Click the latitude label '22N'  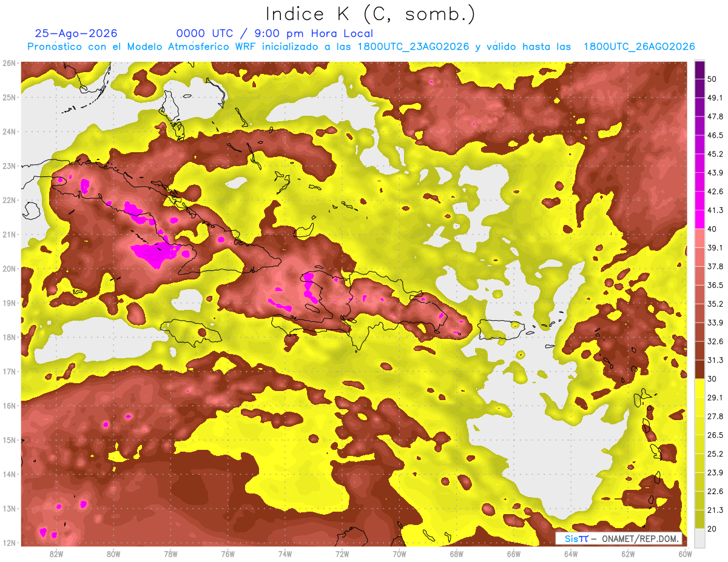9,200
